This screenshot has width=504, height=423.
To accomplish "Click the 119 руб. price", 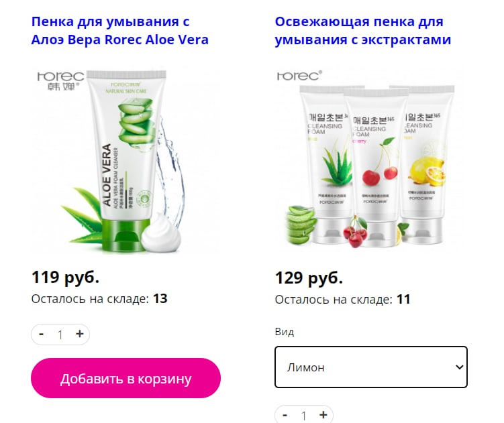I will click(65, 277).
